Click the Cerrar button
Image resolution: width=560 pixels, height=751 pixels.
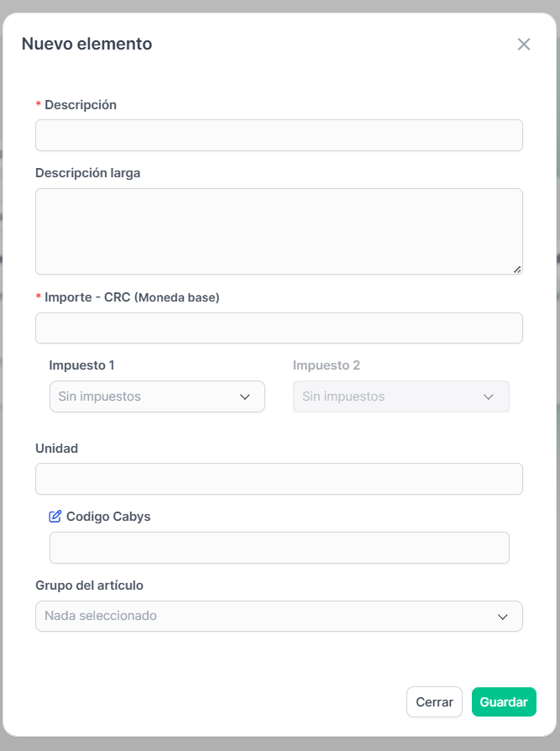click(x=434, y=702)
